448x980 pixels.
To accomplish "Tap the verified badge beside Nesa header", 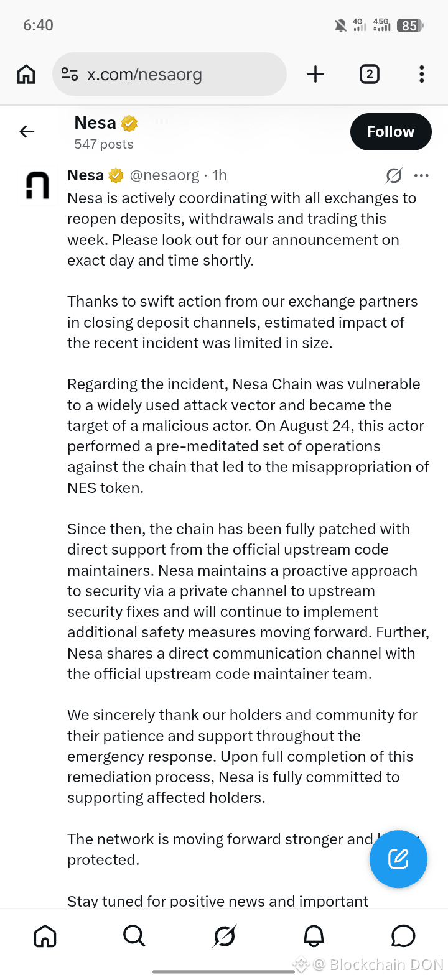I will point(129,123).
